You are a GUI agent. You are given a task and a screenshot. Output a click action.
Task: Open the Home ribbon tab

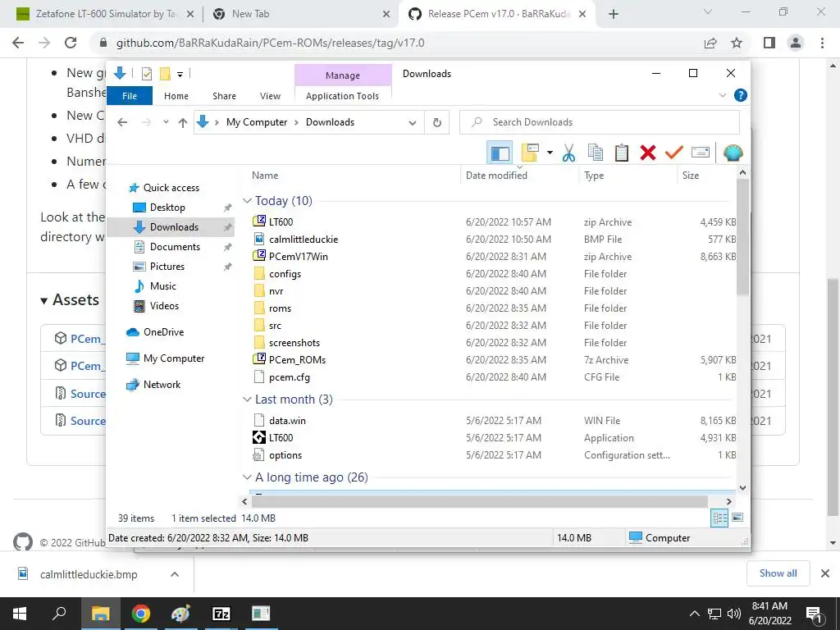tap(176, 96)
